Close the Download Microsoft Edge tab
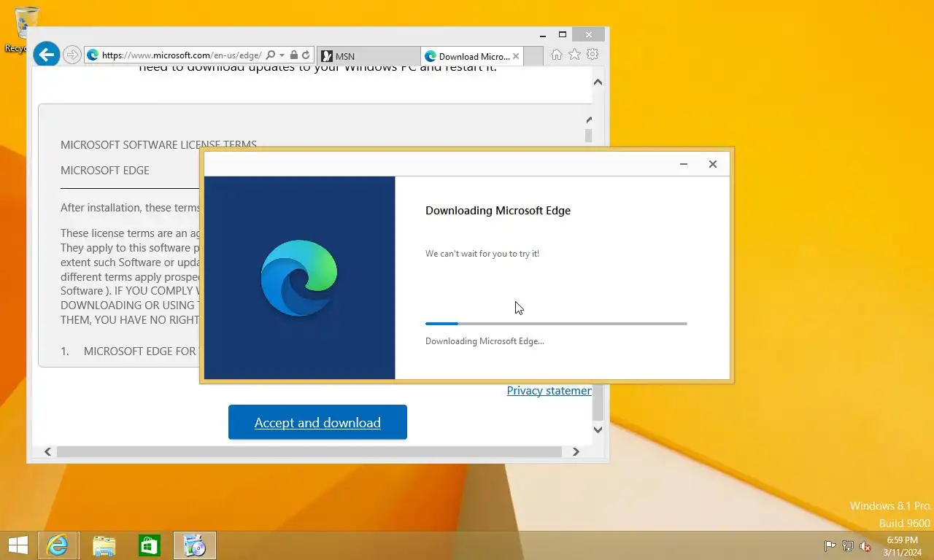The image size is (934, 560). coord(516,56)
